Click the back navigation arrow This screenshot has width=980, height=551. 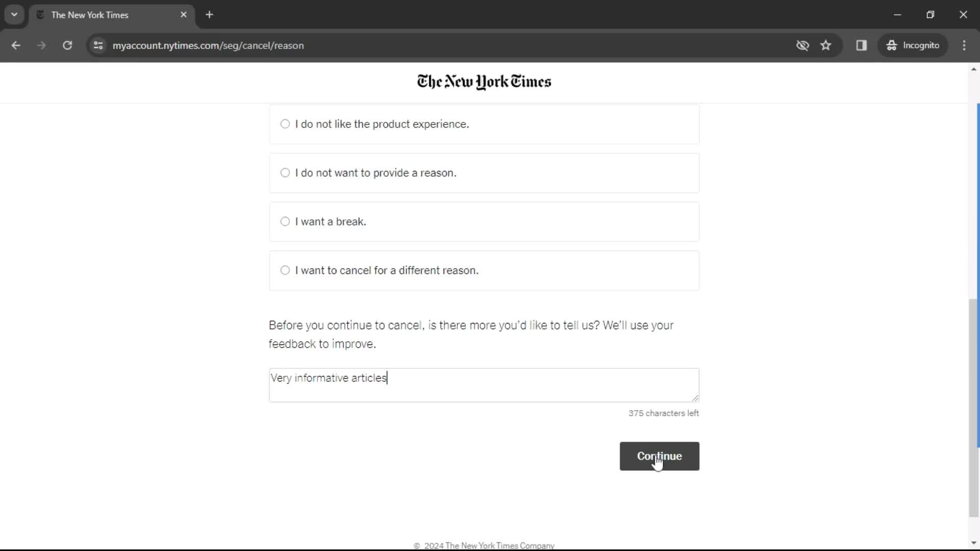click(x=15, y=45)
